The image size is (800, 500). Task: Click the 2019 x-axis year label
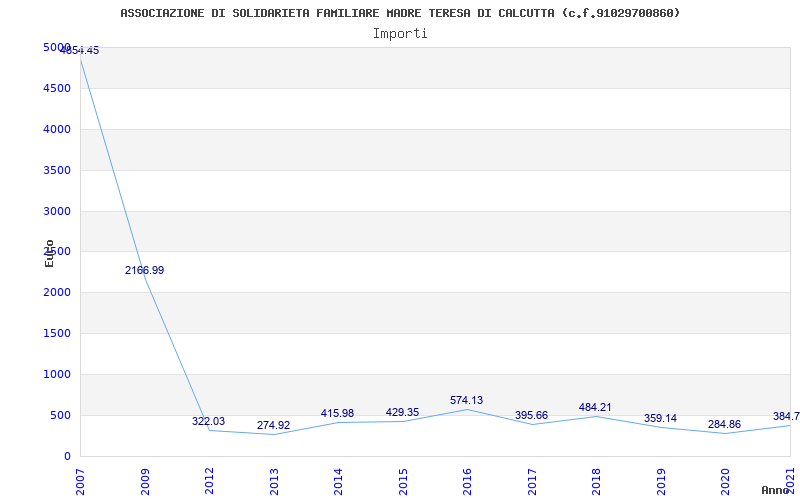pyautogui.click(x=661, y=482)
